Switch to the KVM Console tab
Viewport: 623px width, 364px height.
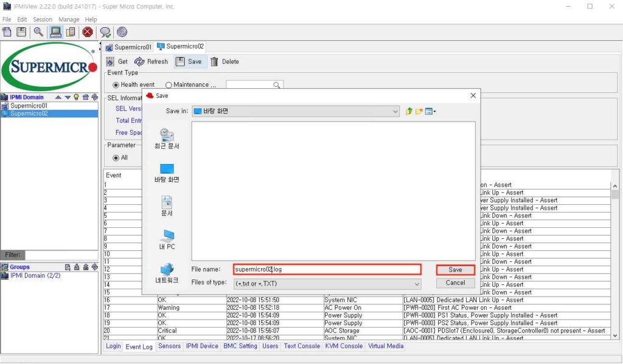click(344, 346)
